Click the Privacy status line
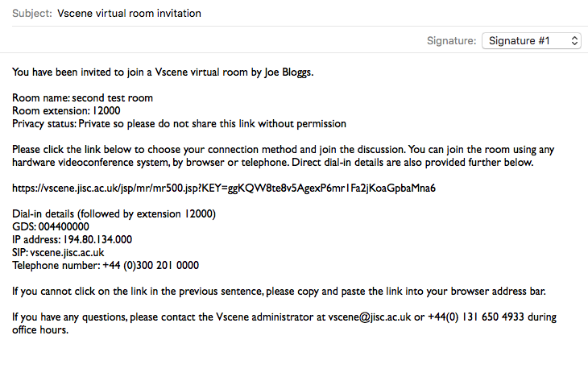 click(180, 124)
